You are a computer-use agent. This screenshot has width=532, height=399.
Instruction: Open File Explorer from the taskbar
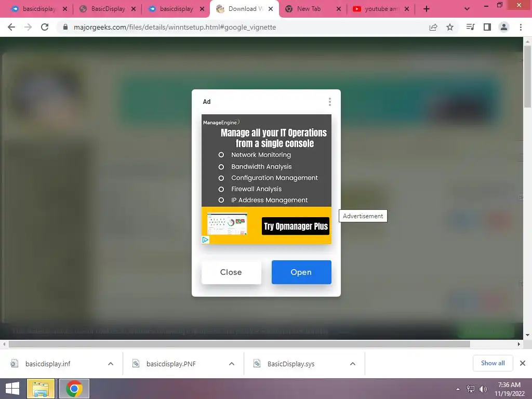41,389
